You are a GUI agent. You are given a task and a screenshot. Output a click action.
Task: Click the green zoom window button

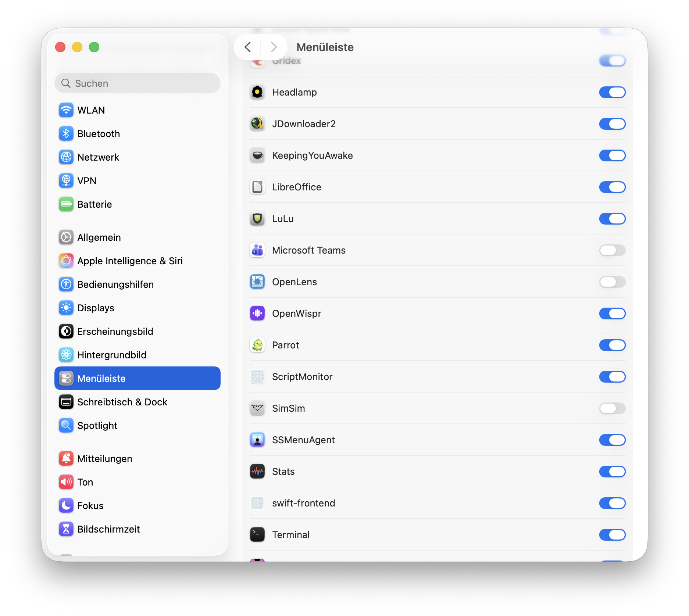94,47
